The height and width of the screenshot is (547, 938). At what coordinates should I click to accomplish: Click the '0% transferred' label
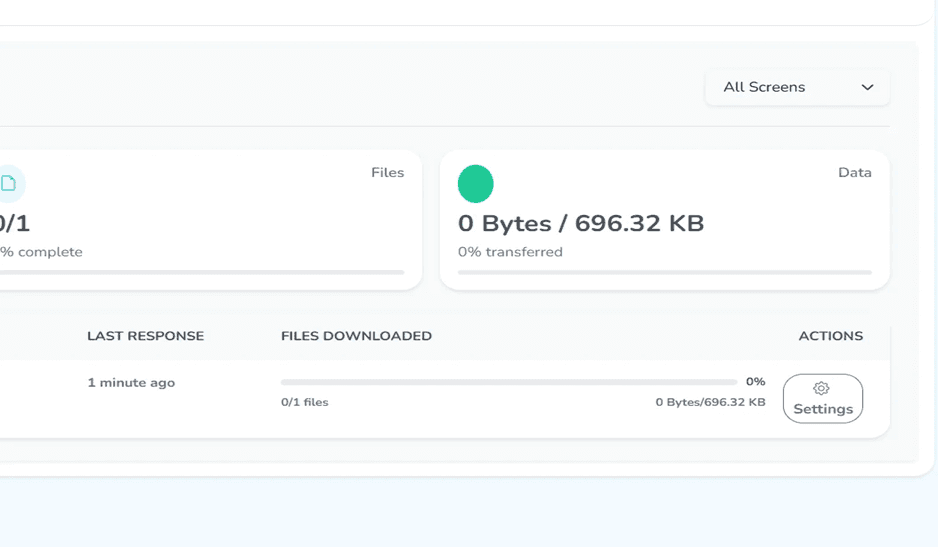510,252
